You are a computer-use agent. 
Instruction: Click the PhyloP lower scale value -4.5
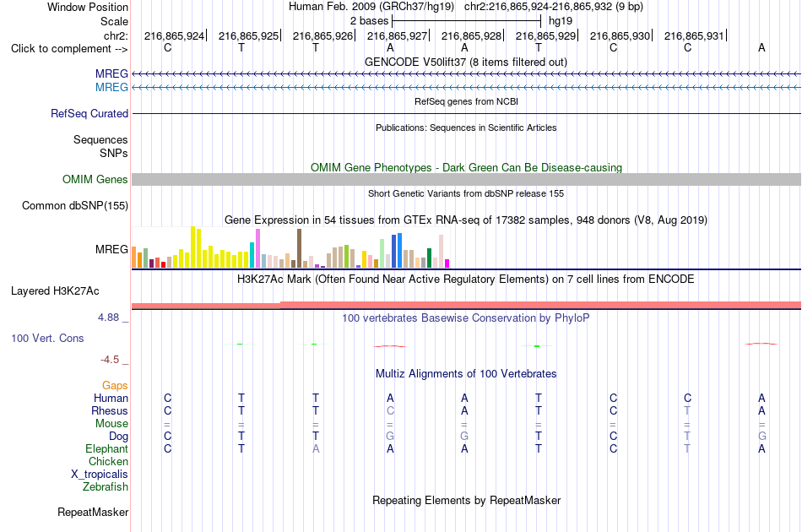click(x=110, y=360)
